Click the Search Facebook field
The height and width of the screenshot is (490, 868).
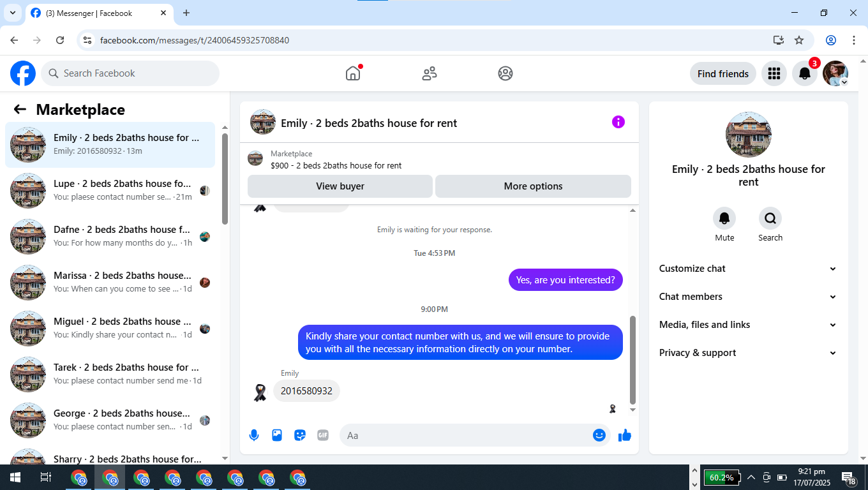(x=130, y=73)
